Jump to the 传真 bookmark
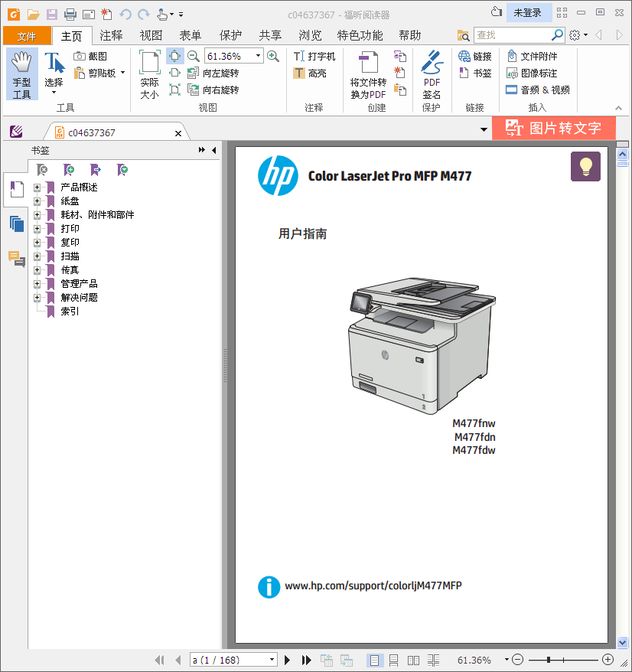This screenshot has height=672, width=632. [x=70, y=270]
